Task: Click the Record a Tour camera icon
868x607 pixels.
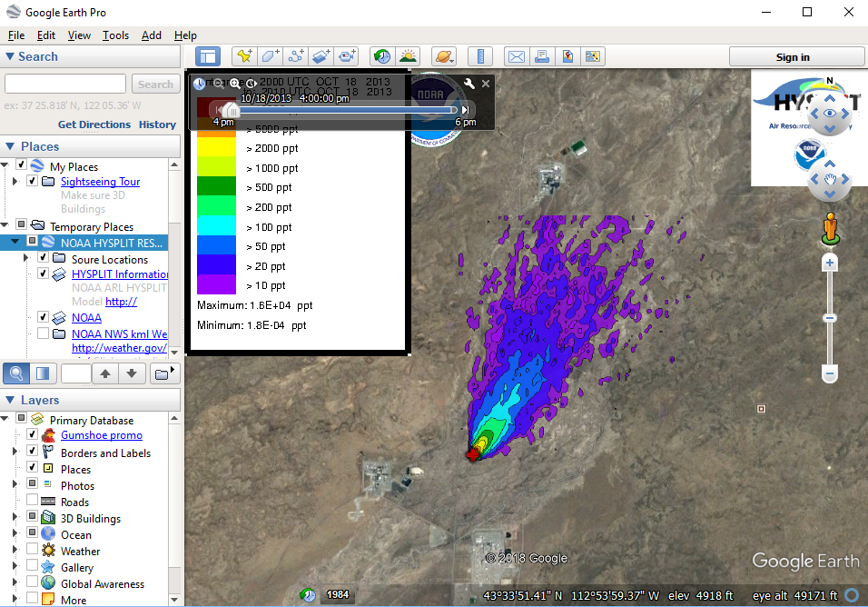Action: [348, 56]
